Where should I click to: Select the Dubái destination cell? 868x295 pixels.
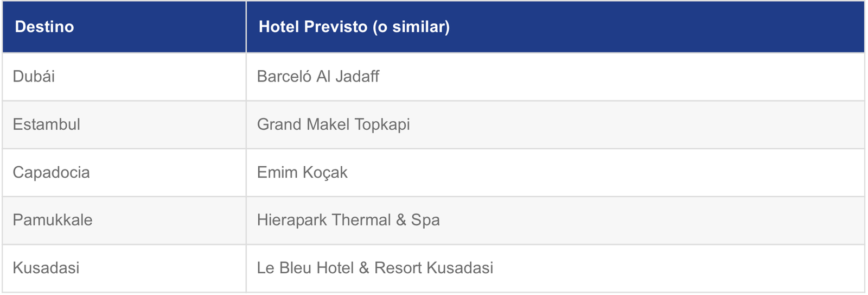[x=124, y=77]
